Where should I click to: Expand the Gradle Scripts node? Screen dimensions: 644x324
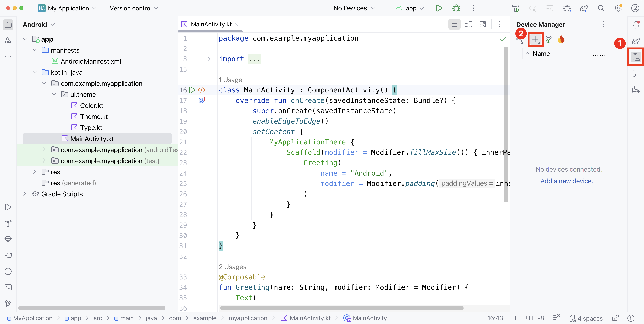click(x=24, y=194)
